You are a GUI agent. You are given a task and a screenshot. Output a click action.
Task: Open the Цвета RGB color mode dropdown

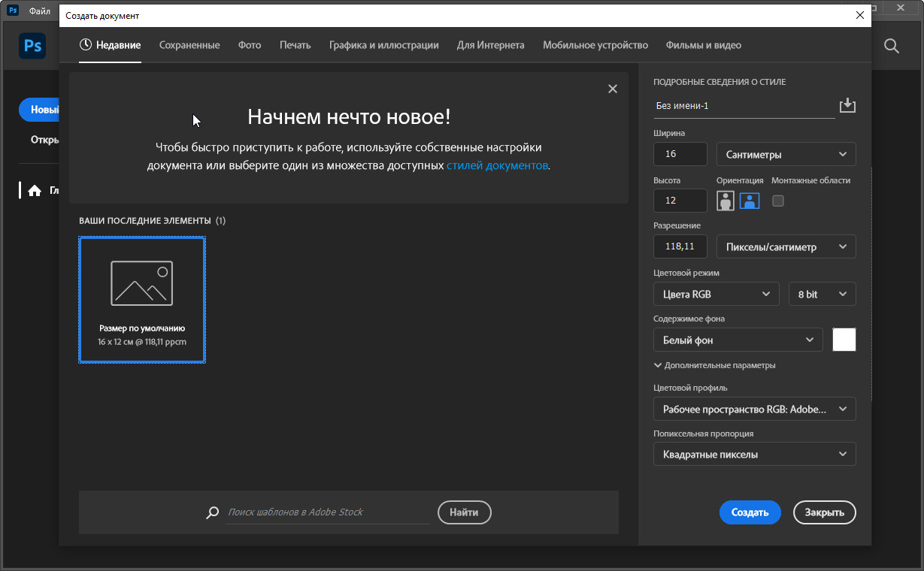coord(716,295)
